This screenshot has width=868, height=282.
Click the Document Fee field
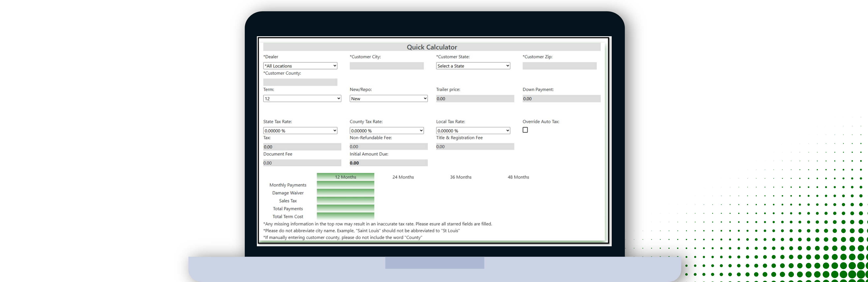pyautogui.click(x=302, y=163)
